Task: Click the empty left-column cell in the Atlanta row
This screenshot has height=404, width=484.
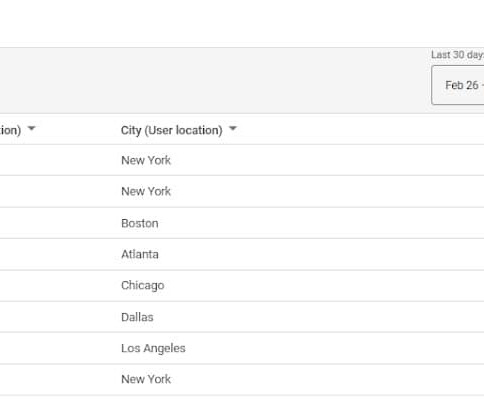Action: pyautogui.click(x=57, y=254)
